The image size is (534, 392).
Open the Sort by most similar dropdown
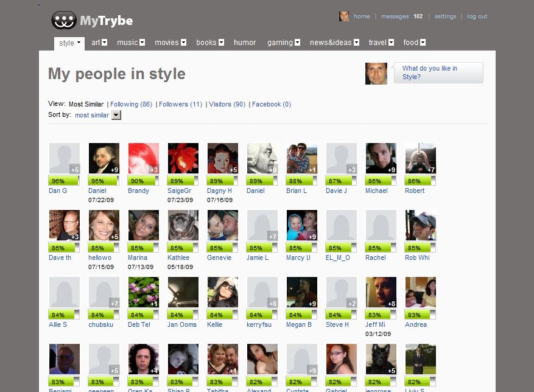tap(116, 115)
